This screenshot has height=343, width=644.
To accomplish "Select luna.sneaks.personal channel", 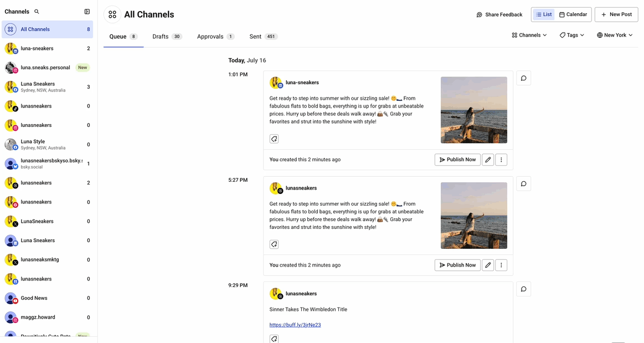I will point(47,68).
